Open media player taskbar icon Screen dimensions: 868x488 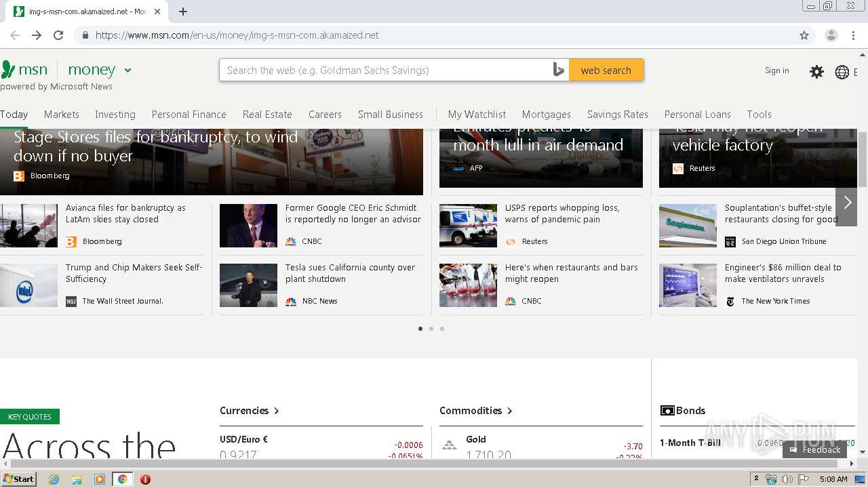pos(100,479)
